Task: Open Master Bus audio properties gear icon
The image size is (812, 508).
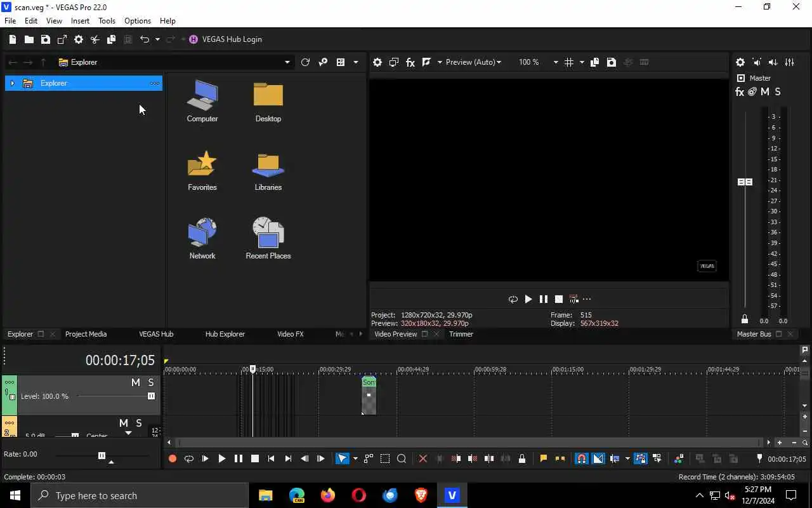Action: pos(740,62)
